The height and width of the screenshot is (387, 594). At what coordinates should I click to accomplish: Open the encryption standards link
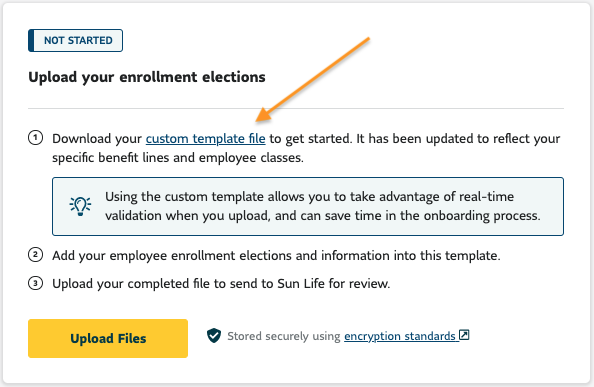coord(400,336)
